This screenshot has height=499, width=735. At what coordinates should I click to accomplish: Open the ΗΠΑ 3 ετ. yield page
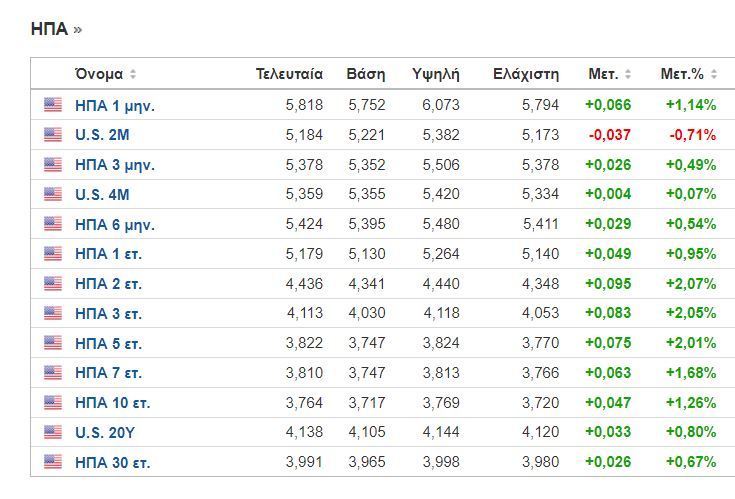click(x=108, y=314)
